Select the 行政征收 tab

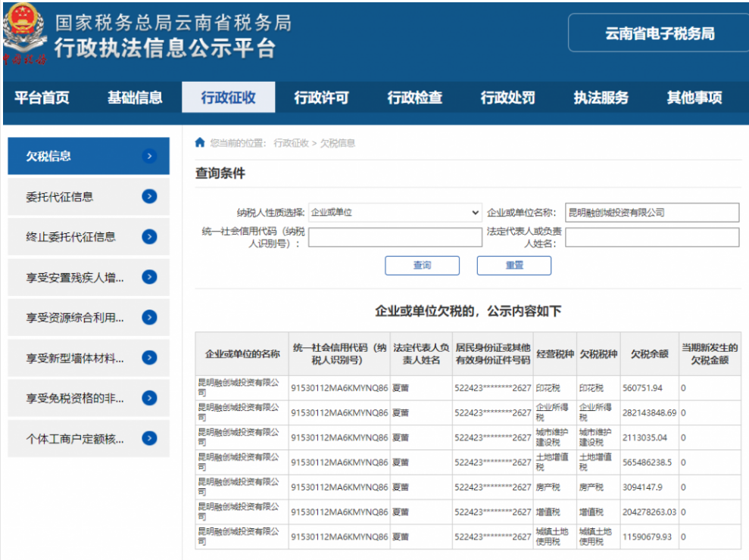[228, 98]
